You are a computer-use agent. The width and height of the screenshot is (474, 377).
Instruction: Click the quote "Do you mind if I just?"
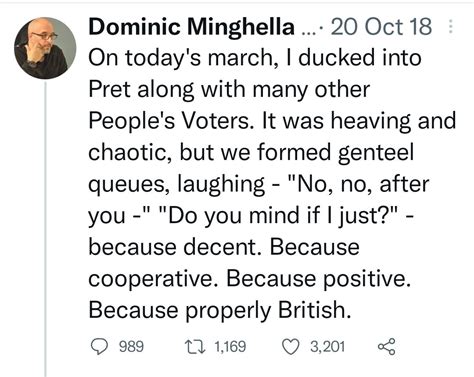tap(280, 216)
